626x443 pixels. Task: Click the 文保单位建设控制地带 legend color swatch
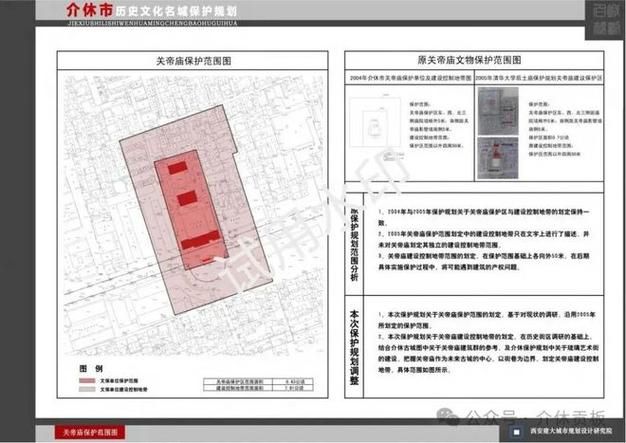pyautogui.click(x=87, y=389)
